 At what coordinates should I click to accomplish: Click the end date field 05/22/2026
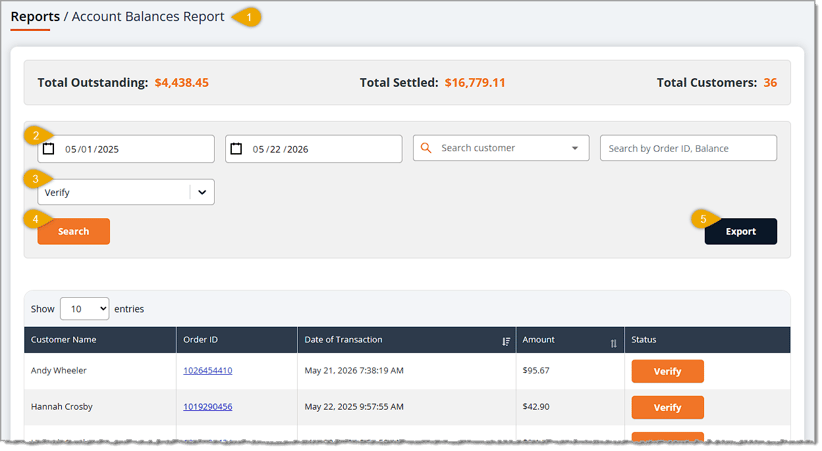pyautogui.click(x=313, y=149)
